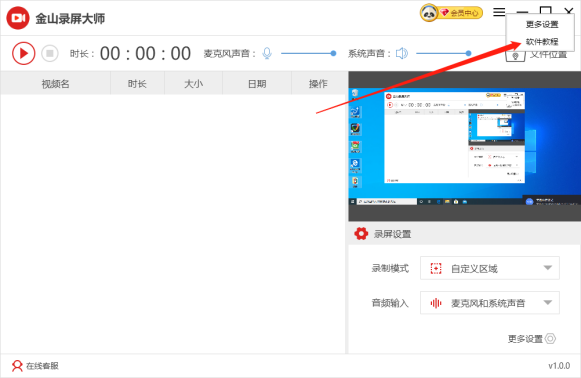The image size is (581, 378).
Task: Click the audio waveform icon in 音频输入
Action: pos(436,303)
